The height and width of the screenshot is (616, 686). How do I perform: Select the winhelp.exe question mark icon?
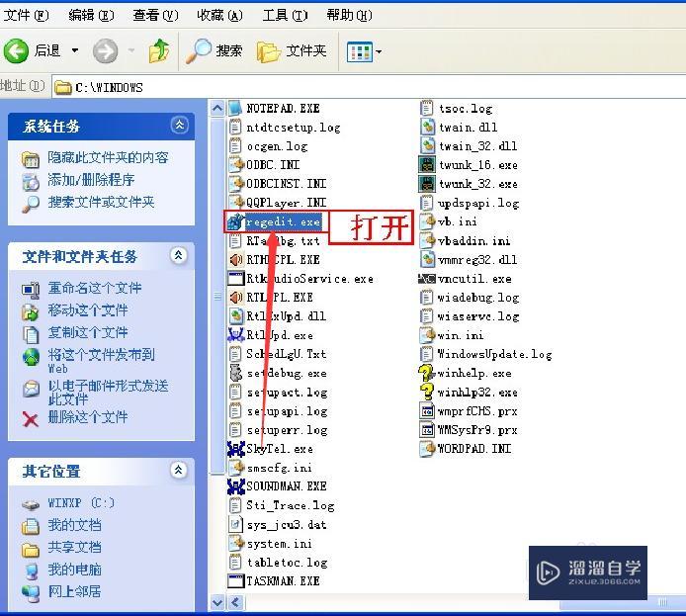pyautogui.click(x=426, y=373)
